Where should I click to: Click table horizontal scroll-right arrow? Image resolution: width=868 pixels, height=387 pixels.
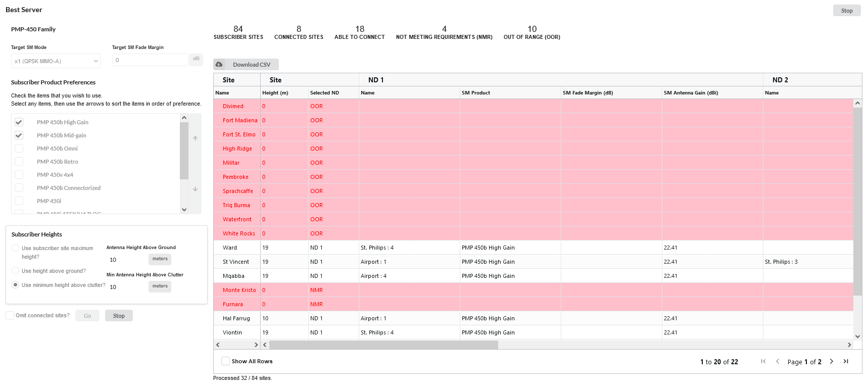(849, 345)
